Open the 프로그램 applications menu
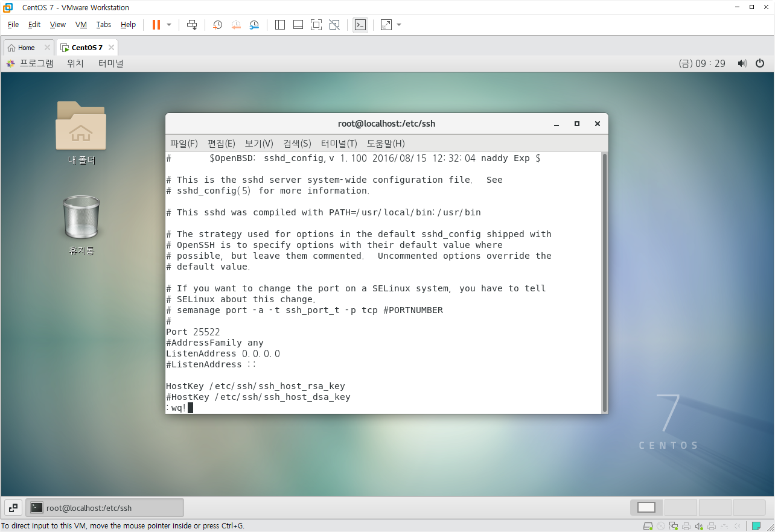 click(x=30, y=63)
